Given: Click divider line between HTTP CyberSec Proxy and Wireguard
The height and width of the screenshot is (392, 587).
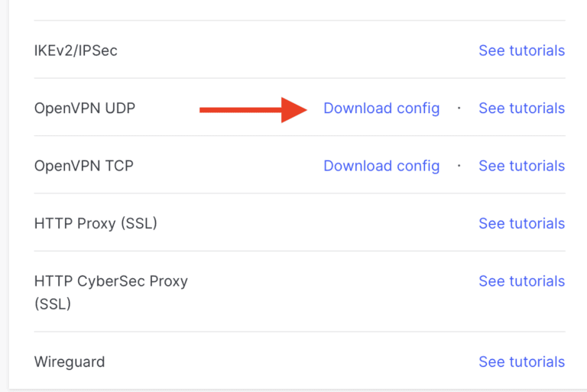Looking at the screenshot, I should click(x=300, y=332).
